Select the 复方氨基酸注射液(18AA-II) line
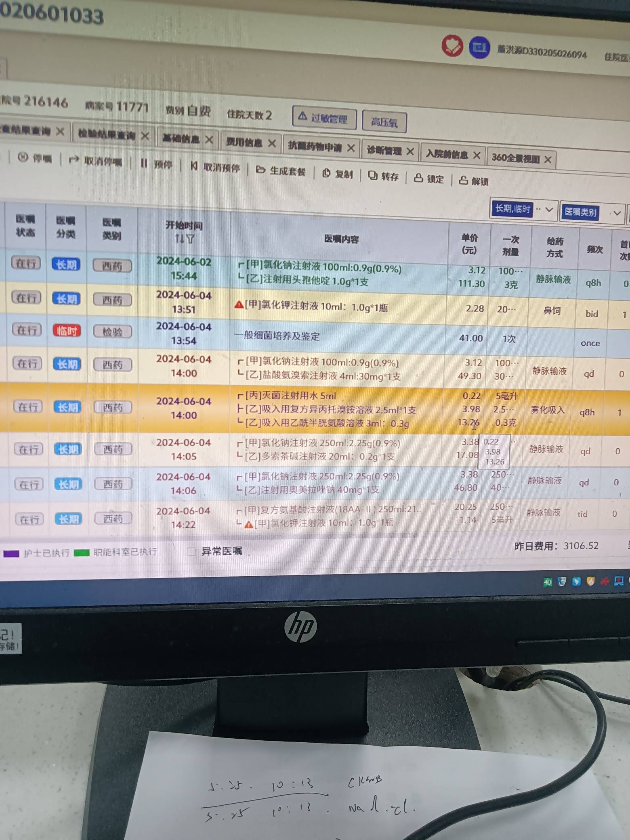The height and width of the screenshot is (840, 630). click(x=332, y=509)
